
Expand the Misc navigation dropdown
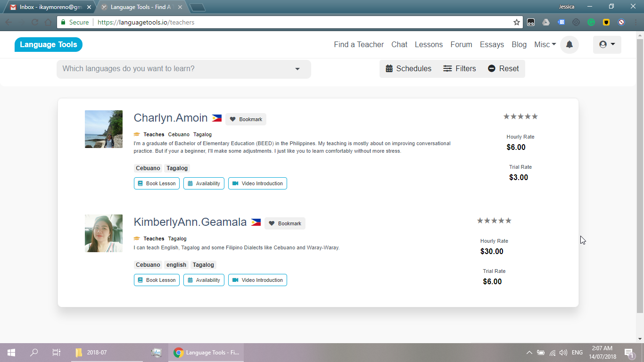click(x=545, y=45)
